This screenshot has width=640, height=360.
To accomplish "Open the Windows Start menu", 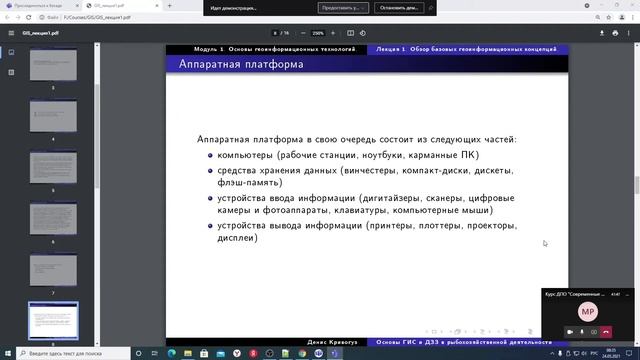I will pos(7,353).
